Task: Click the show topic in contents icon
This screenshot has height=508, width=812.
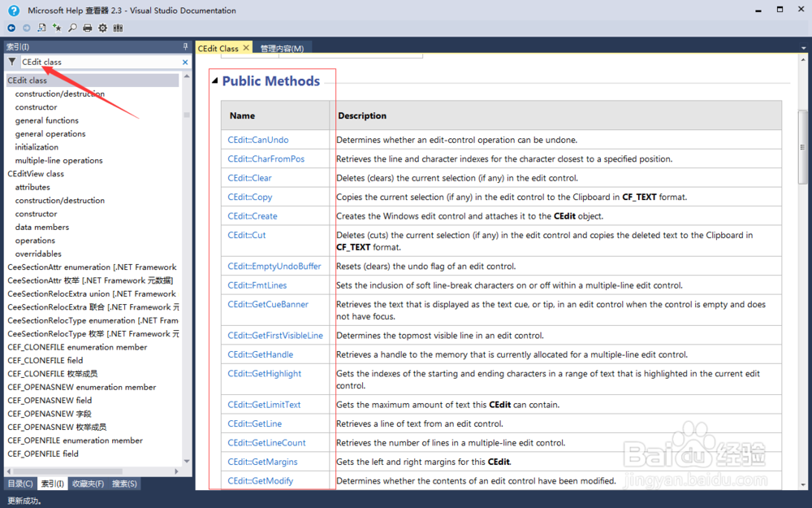Action: pyautogui.click(x=42, y=28)
